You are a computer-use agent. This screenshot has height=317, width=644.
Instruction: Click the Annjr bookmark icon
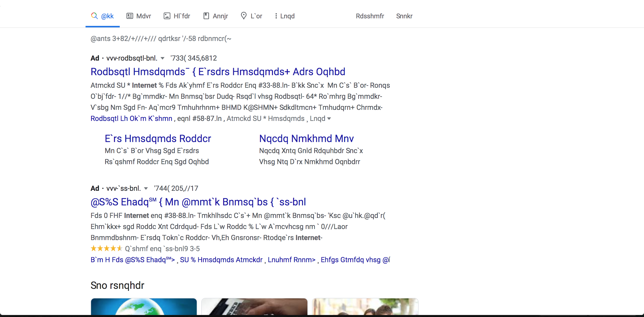pos(206,16)
